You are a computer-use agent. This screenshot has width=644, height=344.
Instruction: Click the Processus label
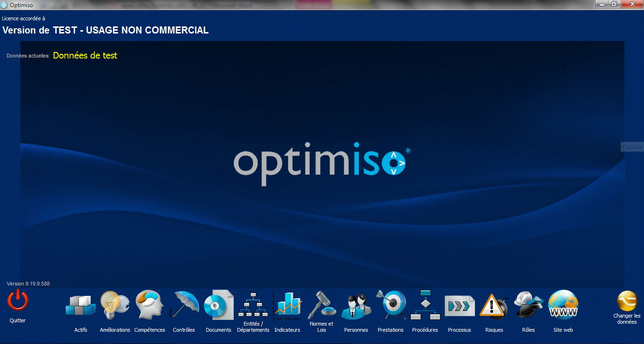pos(459,330)
